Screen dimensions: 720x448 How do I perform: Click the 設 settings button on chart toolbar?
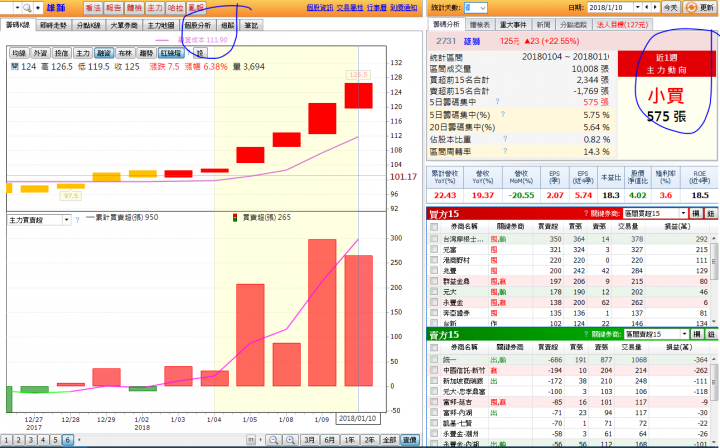tap(200, 53)
